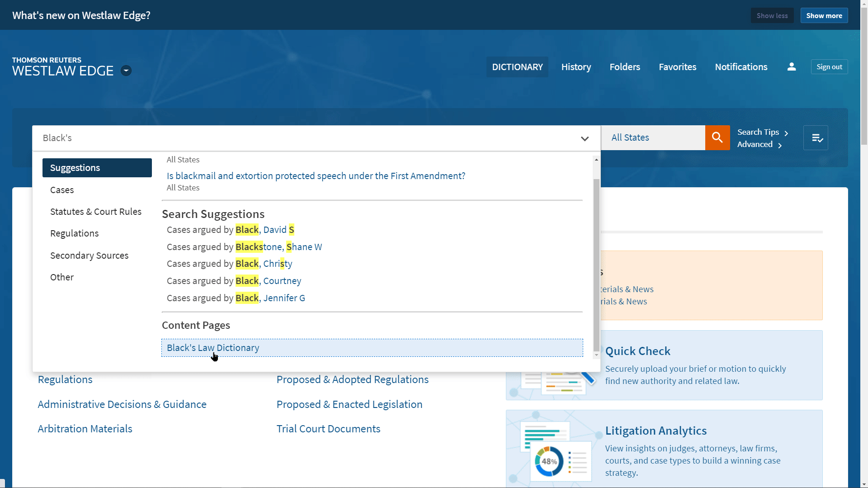Open the Dictionary menu item

pyautogui.click(x=517, y=67)
